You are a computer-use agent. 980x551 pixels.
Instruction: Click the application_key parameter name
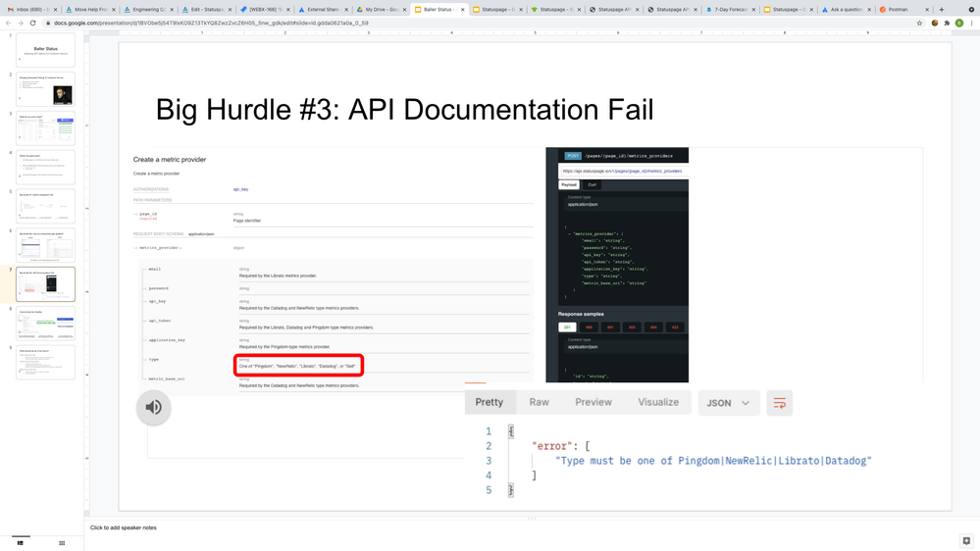tap(167, 340)
